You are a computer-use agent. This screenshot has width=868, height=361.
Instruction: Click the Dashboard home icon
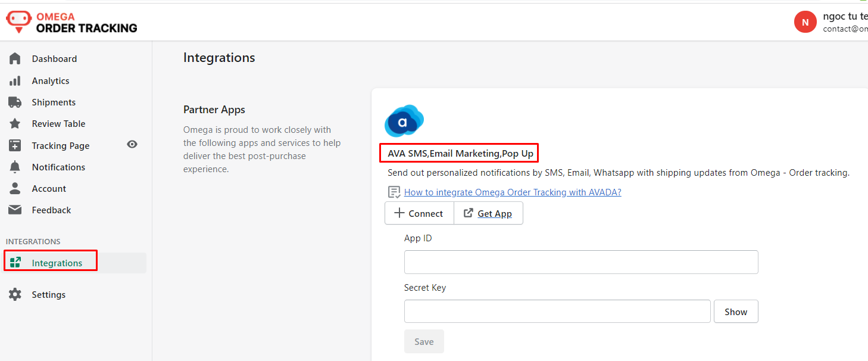(x=15, y=58)
